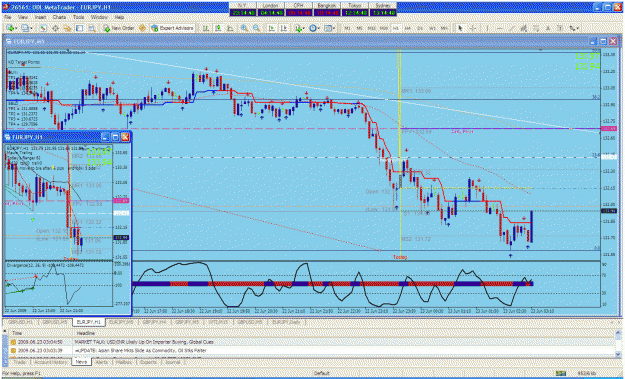Open the Periods clock dropdown

point(314,28)
